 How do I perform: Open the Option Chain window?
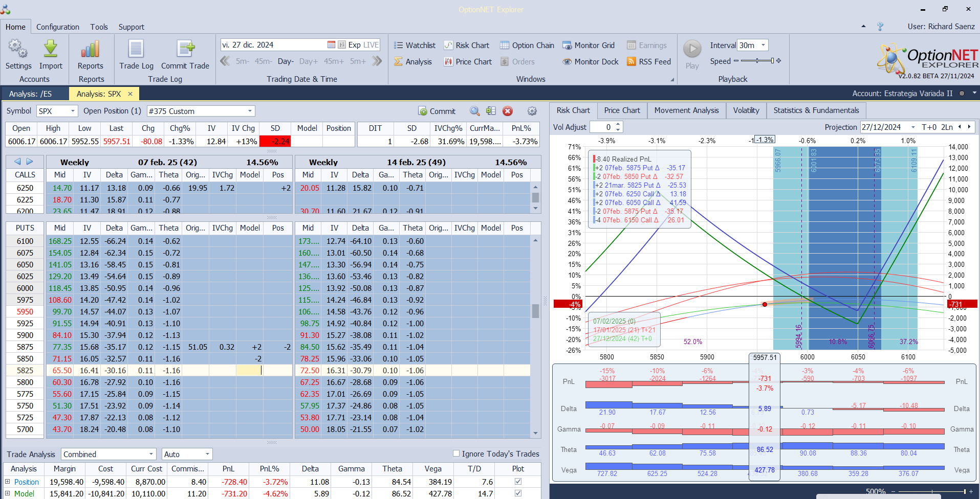click(527, 46)
